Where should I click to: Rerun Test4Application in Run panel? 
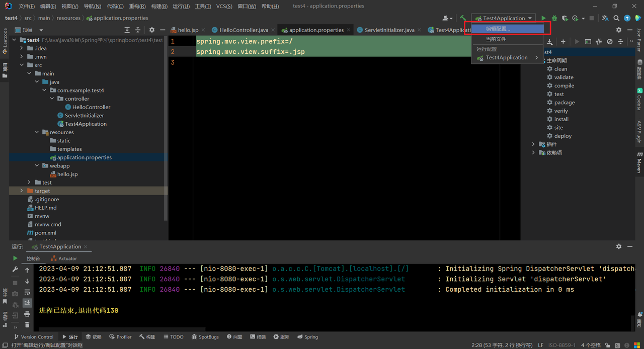(15, 258)
